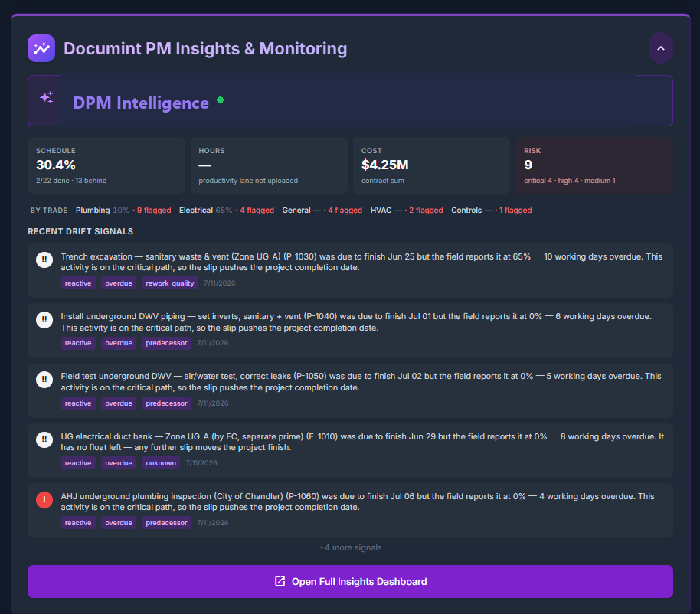Open the Install underground DWV piping signal

click(351, 330)
